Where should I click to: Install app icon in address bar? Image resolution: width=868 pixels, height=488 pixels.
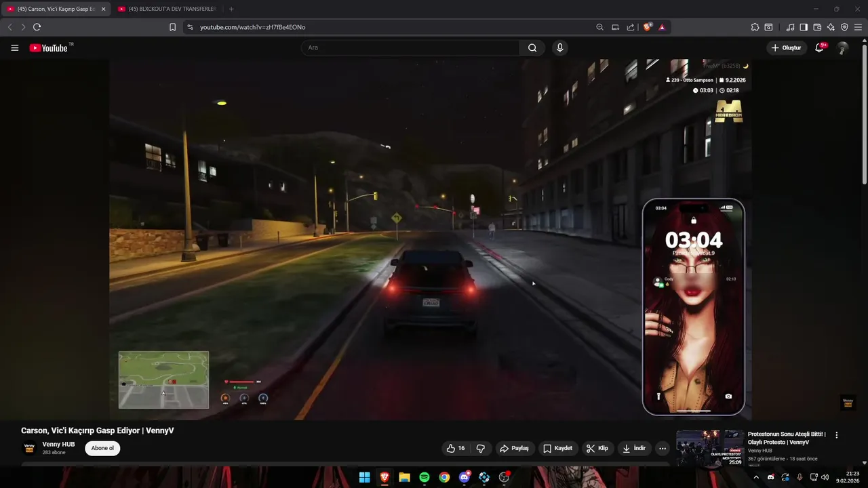click(x=615, y=27)
